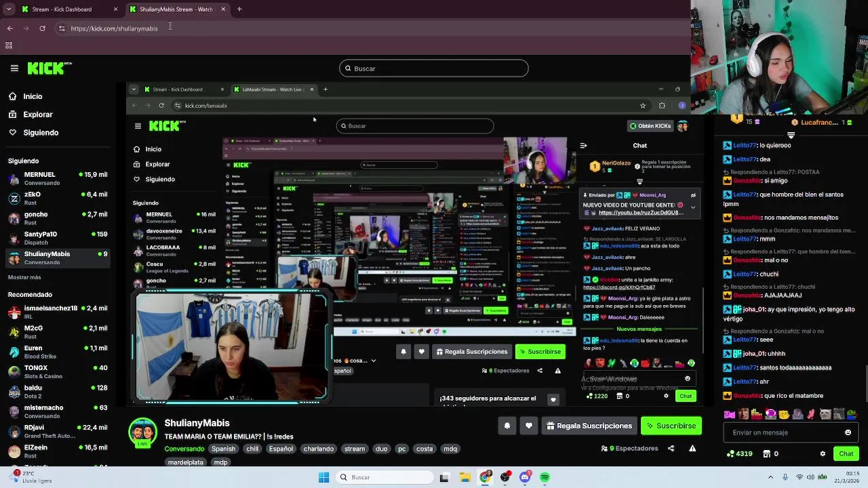Image resolution: width=868 pixels, height=488 pixels.
Task: Open the Conversando category link
Action: pyautogui.click(x=184, y=449)
